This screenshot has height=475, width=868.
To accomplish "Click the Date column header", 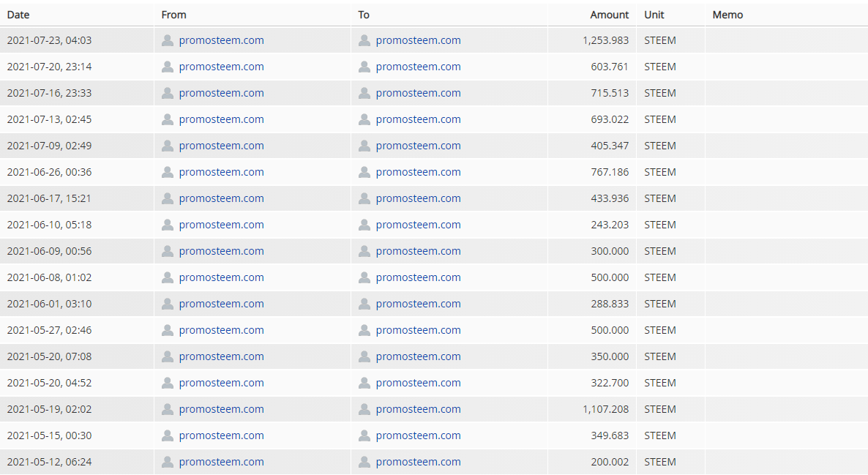I will coord(18,15).
